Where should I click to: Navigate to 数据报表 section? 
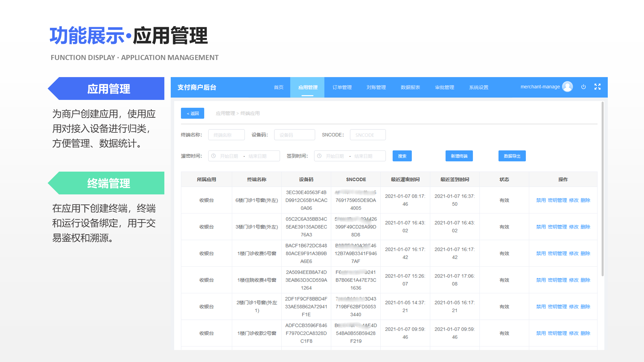pyautogui.click(x=410, y=87)
